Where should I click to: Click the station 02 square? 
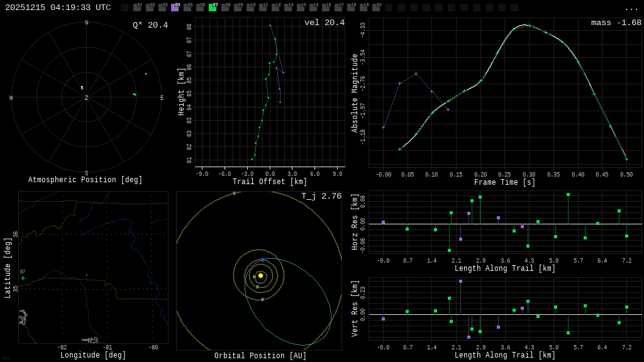coord(150,8)
